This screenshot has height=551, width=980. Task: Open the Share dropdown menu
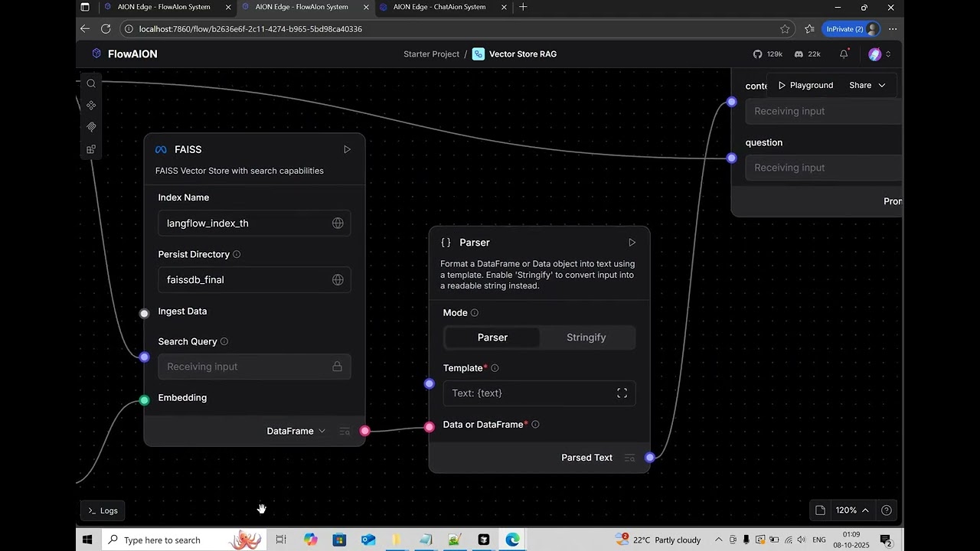(867, 86)
